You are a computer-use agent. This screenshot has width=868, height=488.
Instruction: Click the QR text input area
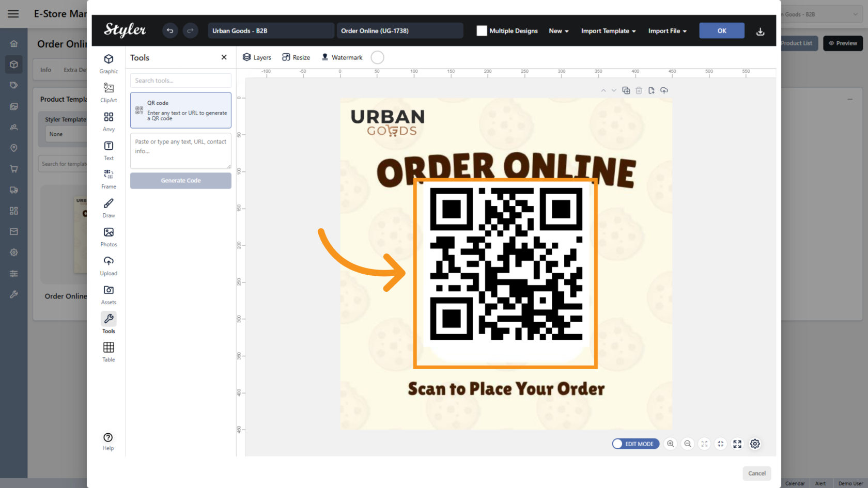pos(181,151)
